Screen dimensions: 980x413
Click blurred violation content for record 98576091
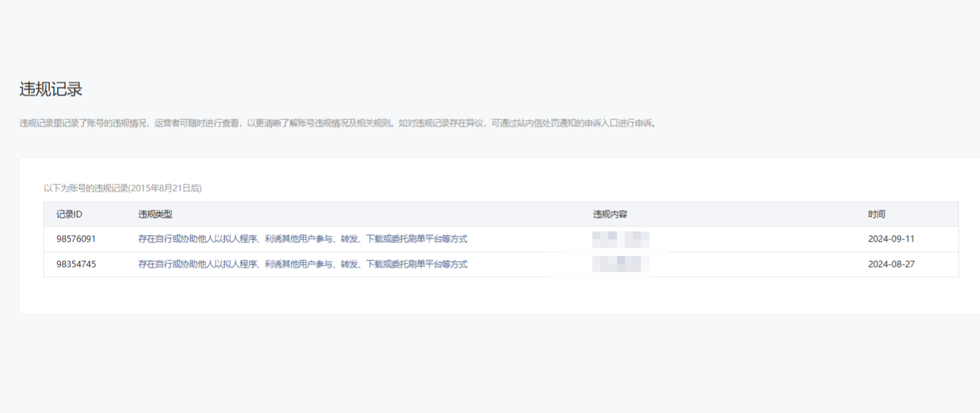coord(620,239)
